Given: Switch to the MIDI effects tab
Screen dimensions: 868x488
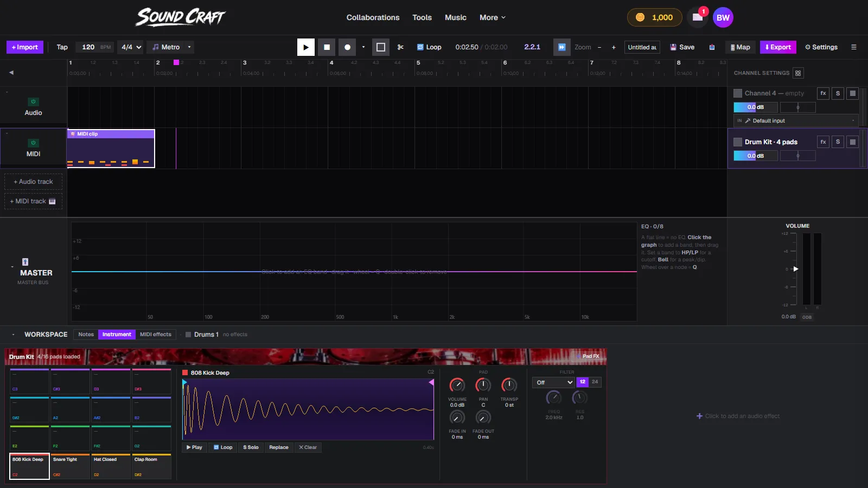Looking at the screenshot, I should click(156, 335).
